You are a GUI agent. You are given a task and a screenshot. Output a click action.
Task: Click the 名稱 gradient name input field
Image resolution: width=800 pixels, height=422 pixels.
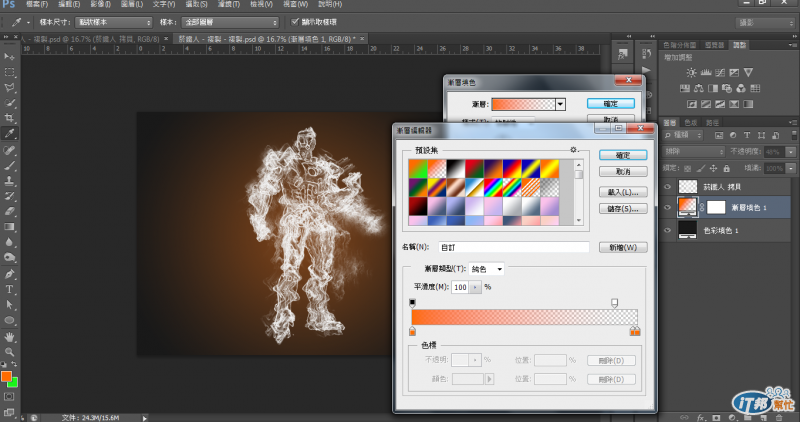coord(513,247)
